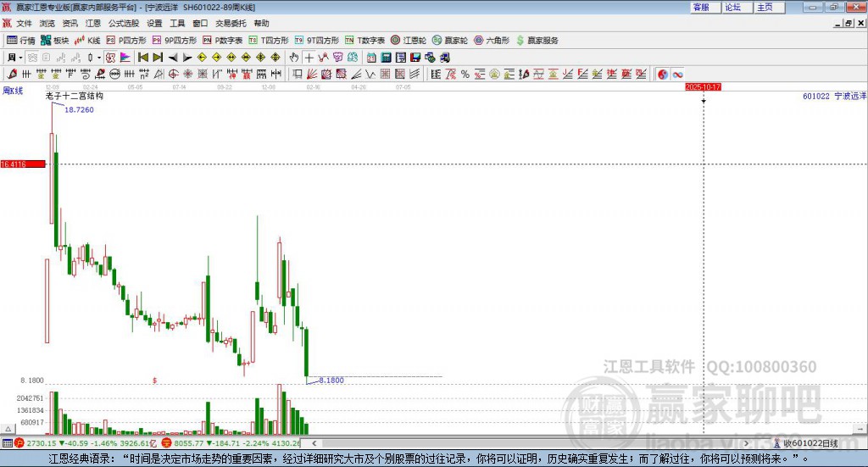868x467 pixels.
Task: Select the hand pan tool
Action: point(294,58)
